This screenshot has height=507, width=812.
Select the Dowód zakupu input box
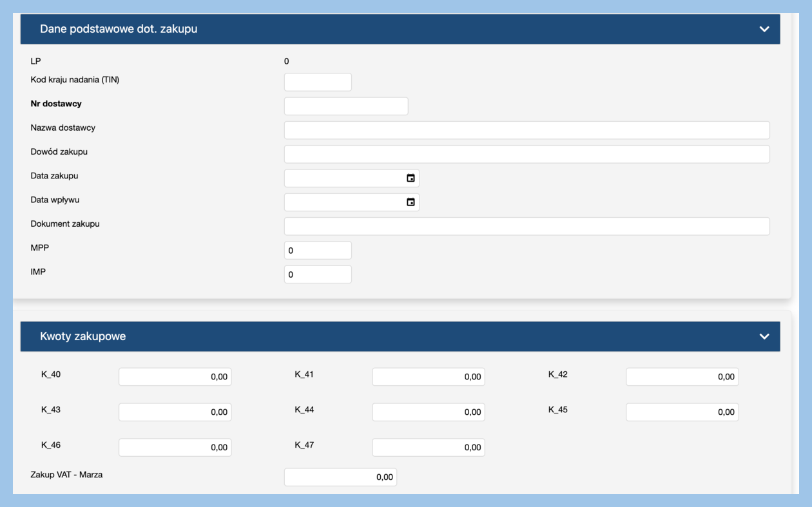click(x=527, y=154)
